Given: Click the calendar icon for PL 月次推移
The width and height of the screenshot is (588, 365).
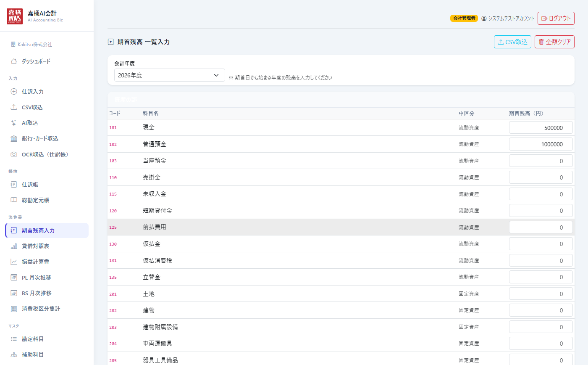Looking at the screenshot, I should pos(14,278).
